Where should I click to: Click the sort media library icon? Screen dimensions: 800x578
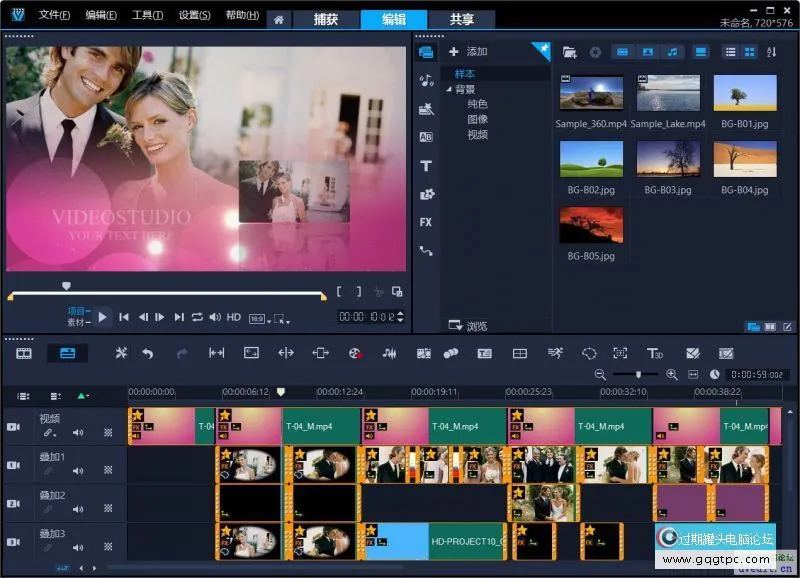[x=771, y=52]
